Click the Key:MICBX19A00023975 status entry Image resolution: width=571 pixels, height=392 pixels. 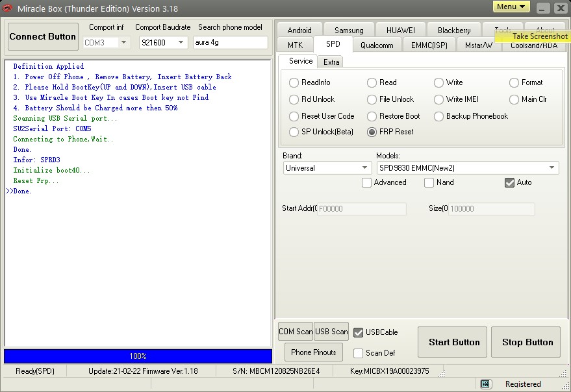tap(389, 371)
